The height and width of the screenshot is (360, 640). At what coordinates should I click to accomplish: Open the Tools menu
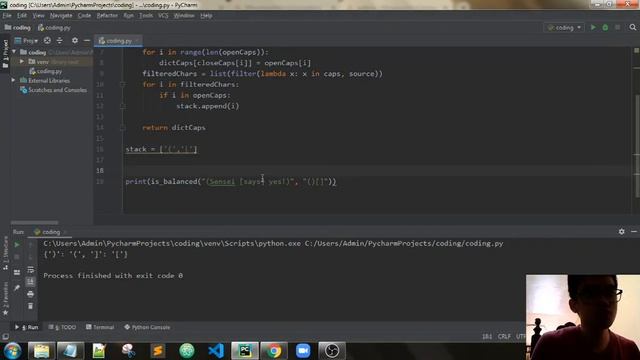[x=146, y=16]
